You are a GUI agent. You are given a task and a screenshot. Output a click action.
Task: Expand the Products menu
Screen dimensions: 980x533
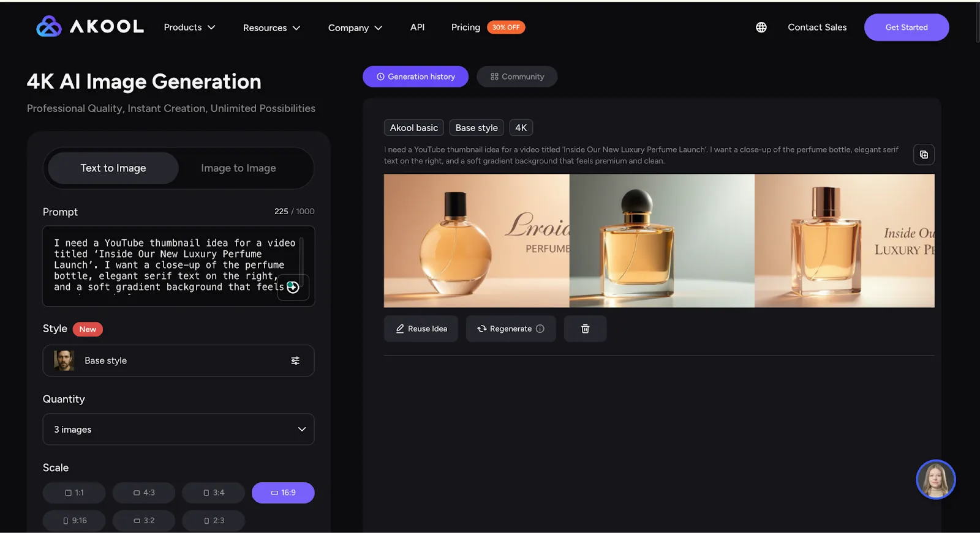189,27
